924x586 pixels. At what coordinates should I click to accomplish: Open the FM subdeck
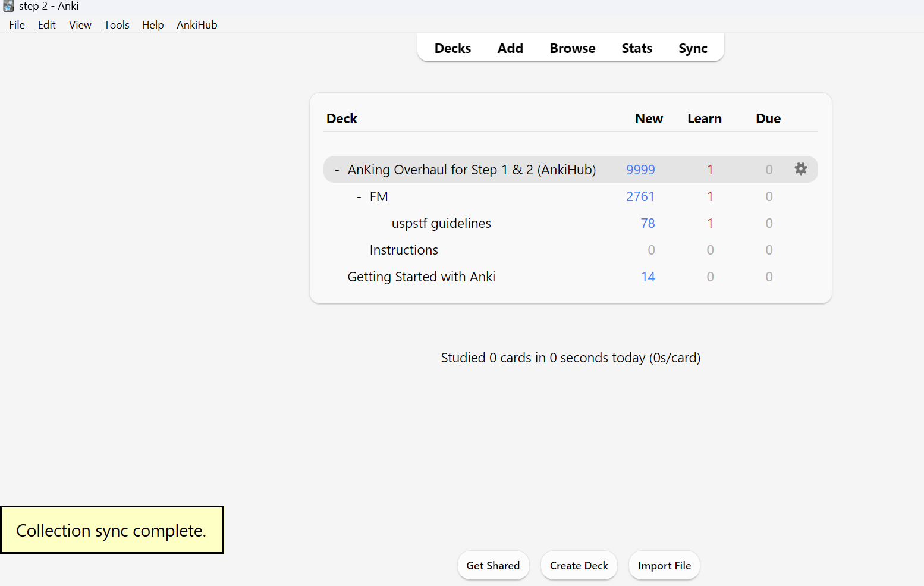point(379,196)
